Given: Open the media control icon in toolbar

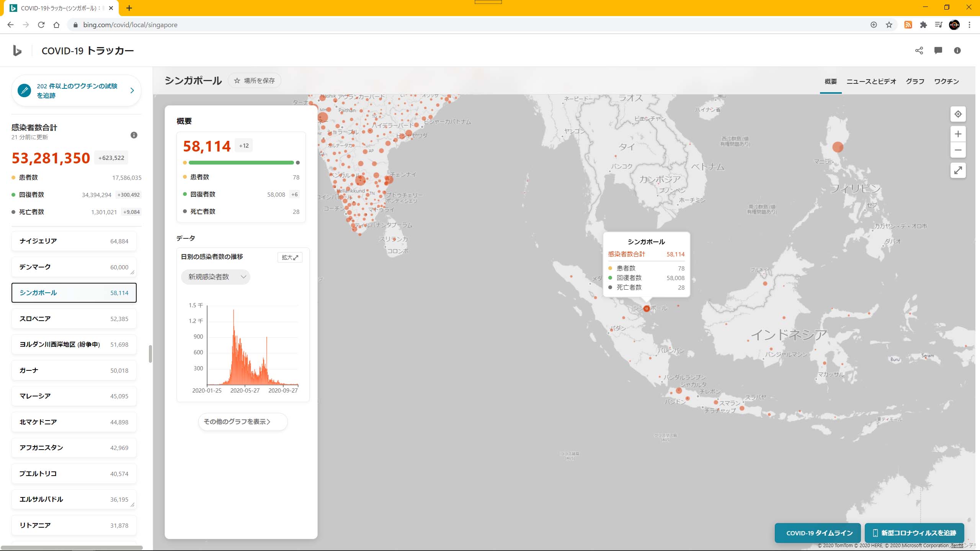Looking at the screenshot, I should (x=939, y=25).
